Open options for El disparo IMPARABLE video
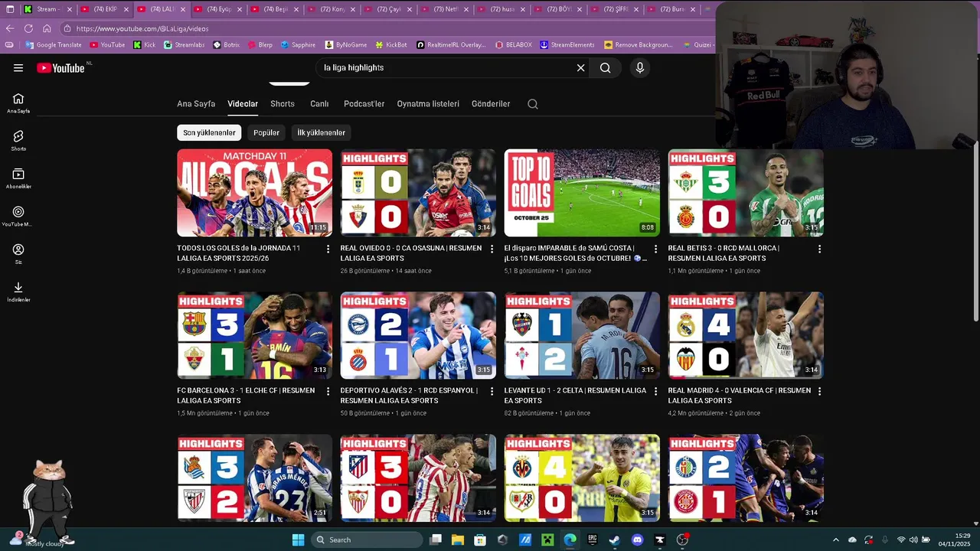The width and height of the screenshot is (980, 551). [x=655, y=249]
